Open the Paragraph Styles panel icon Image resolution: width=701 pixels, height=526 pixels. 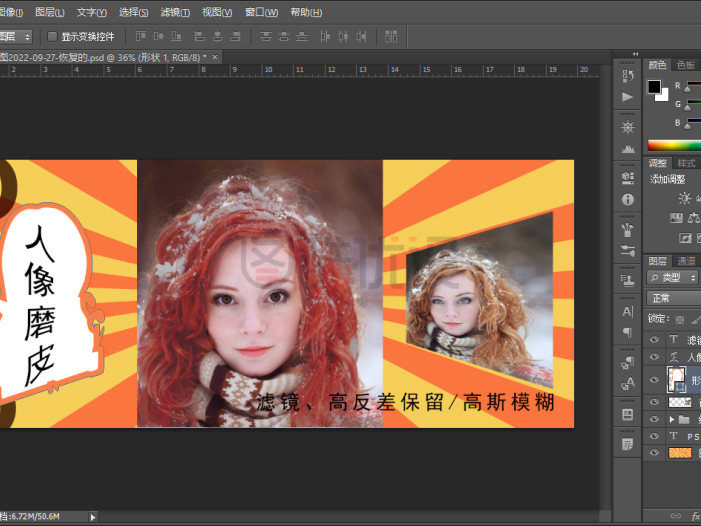click(628, 362)
